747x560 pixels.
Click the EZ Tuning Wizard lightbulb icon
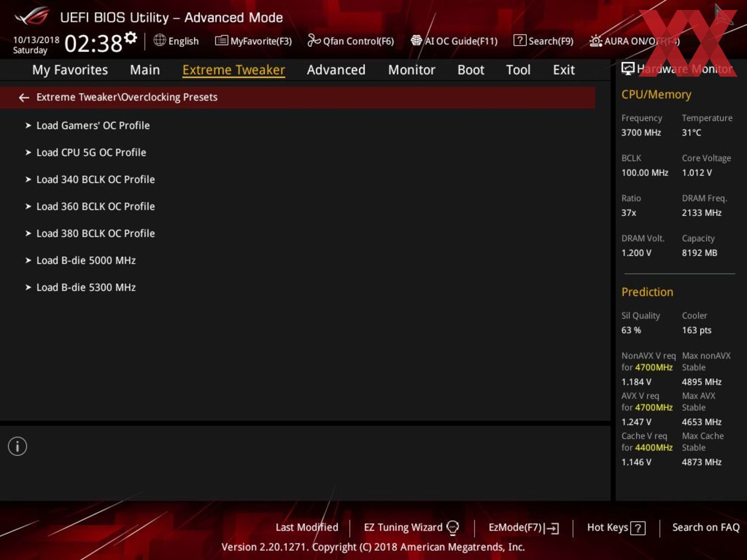(453, 528)
